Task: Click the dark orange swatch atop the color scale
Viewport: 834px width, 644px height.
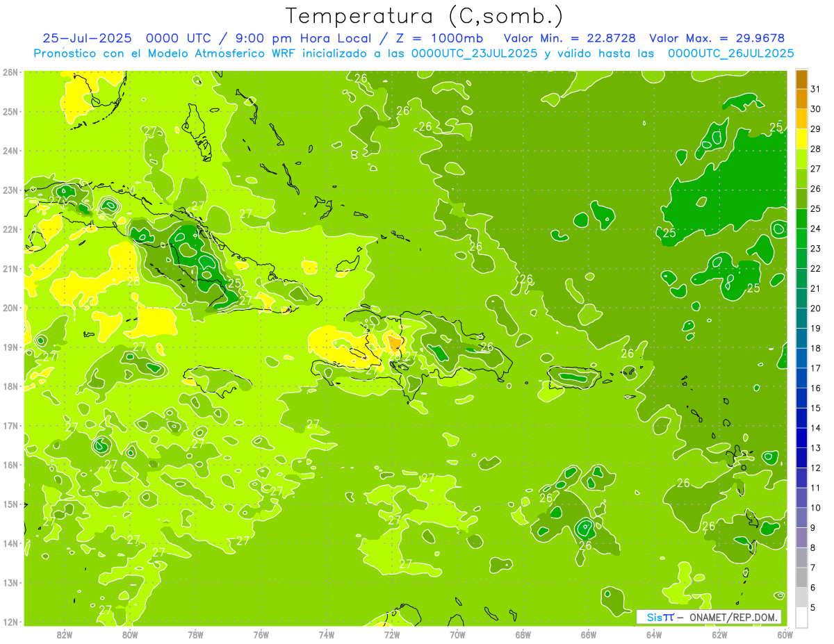Action: [801, 79]
